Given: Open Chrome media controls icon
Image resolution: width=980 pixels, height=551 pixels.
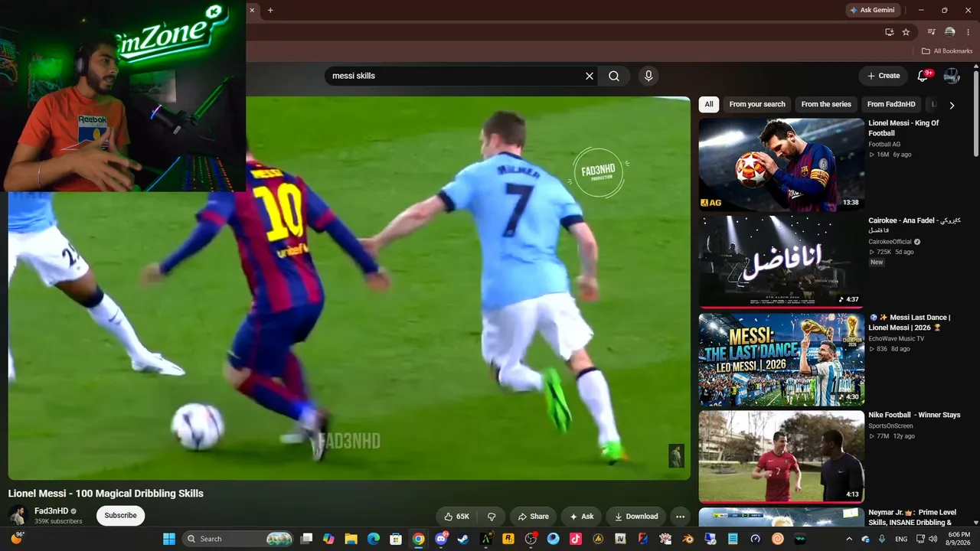Looking at the screenshot, I should 932,32.
